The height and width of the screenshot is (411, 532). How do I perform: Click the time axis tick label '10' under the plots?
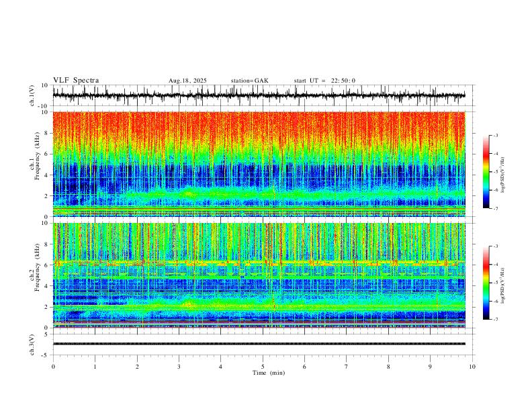(x=472, y=367)
